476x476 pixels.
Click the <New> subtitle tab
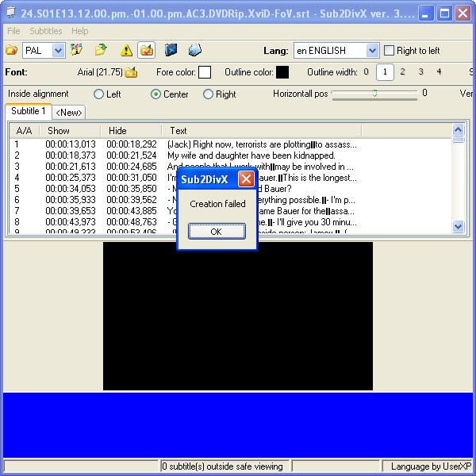tap(69, 113)
